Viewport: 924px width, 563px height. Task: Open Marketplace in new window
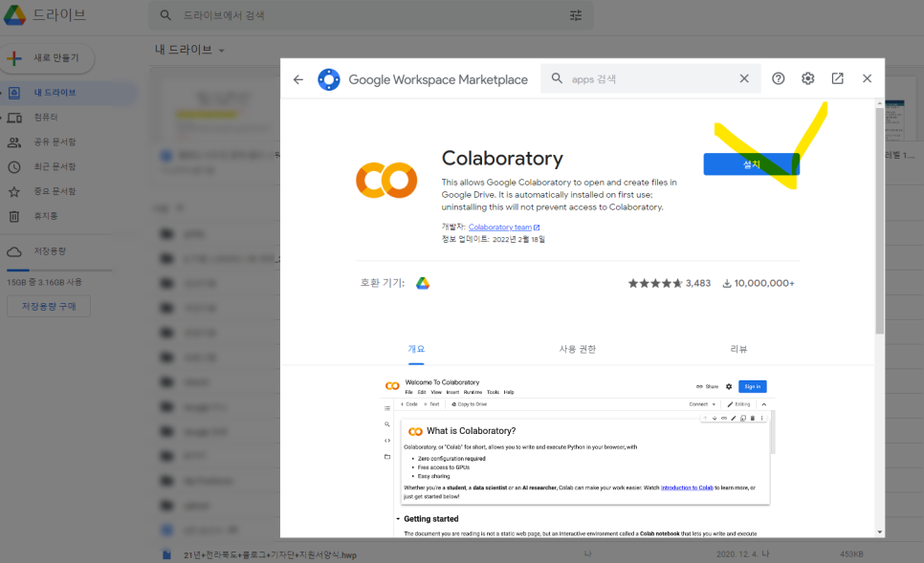coord(837,78)
